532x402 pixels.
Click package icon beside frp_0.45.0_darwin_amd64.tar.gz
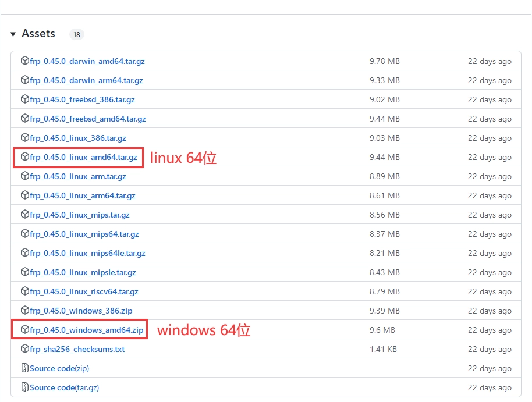point(25,61)
